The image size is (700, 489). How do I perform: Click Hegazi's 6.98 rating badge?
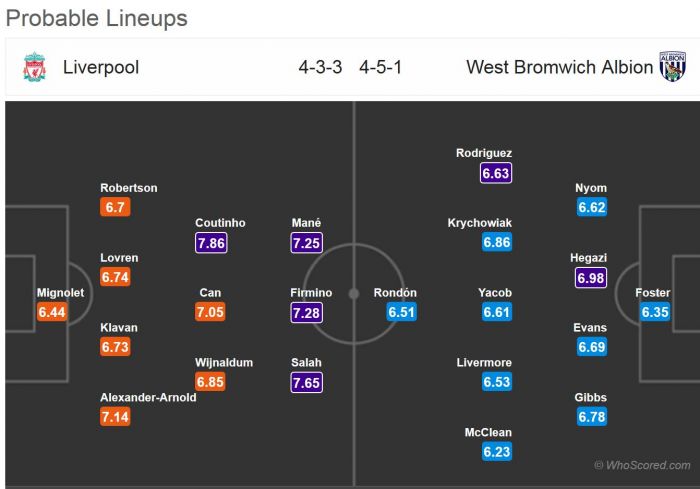pos(591,277)
